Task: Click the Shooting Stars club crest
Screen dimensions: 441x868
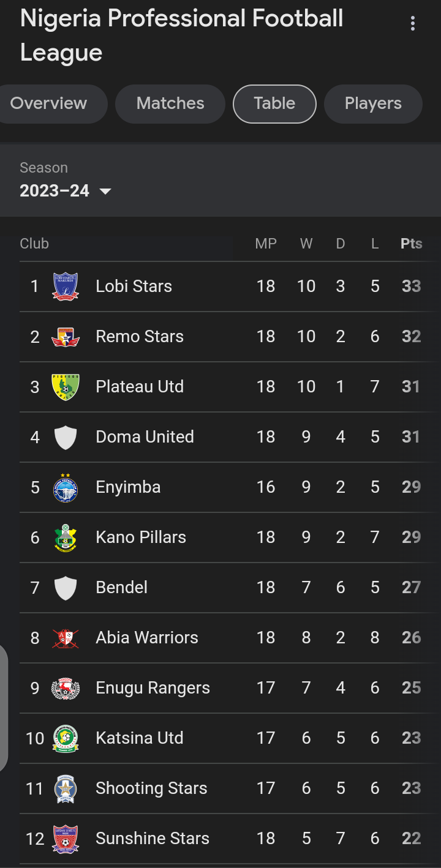Action: (x=66, y=788)
